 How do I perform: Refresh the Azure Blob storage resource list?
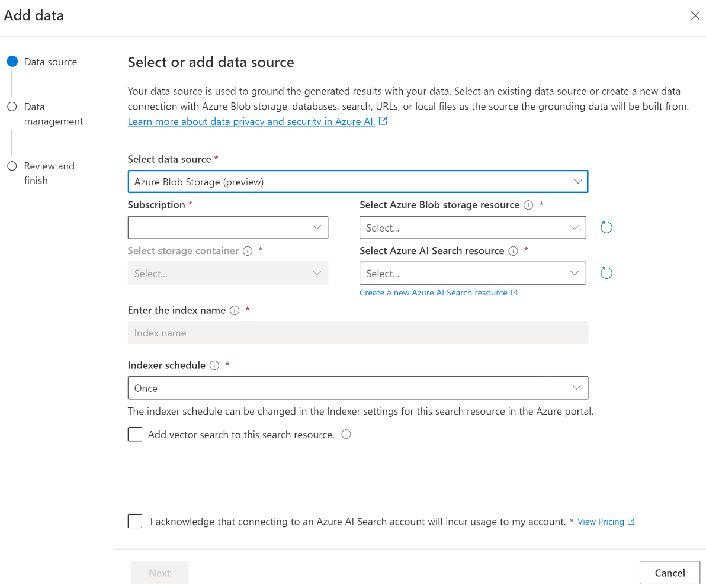coord(606,227)
